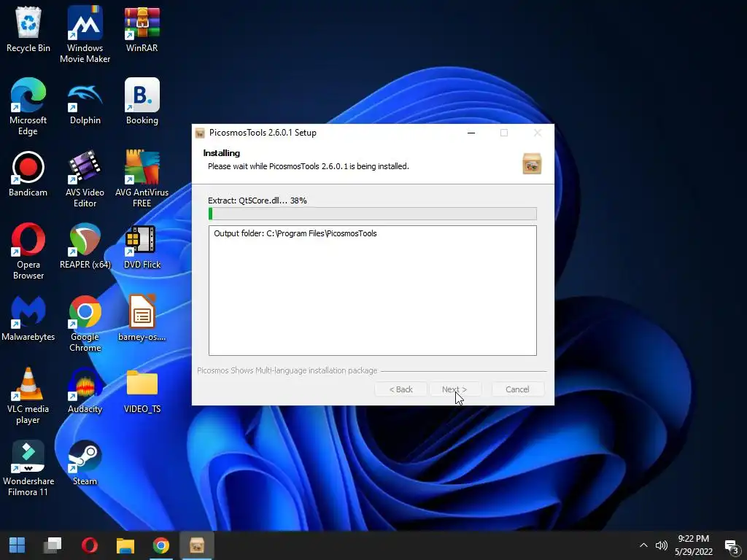Select the REAPER (x64) shortcut

coord(85,246)
